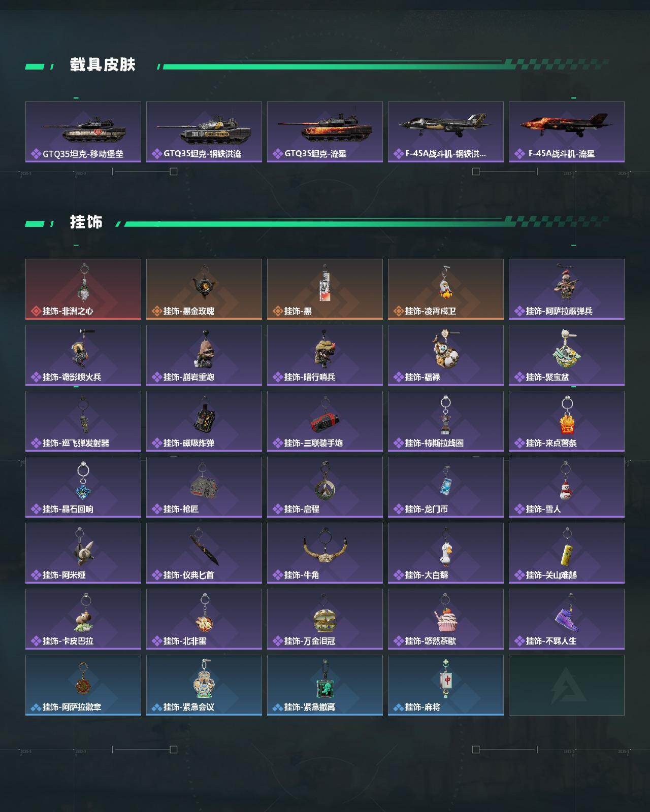This screenshot has height=812, width=650.
Task: Open the F-45A战斗机-流星 fighter skin card
Action: [567, 132]
